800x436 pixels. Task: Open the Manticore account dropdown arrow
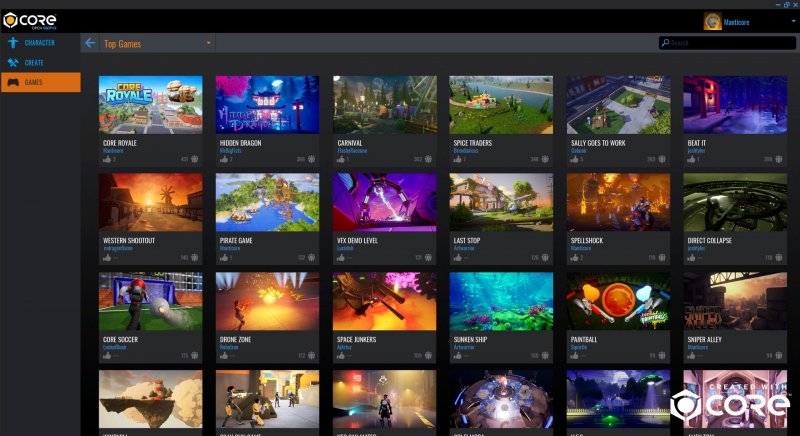(794, 21)
